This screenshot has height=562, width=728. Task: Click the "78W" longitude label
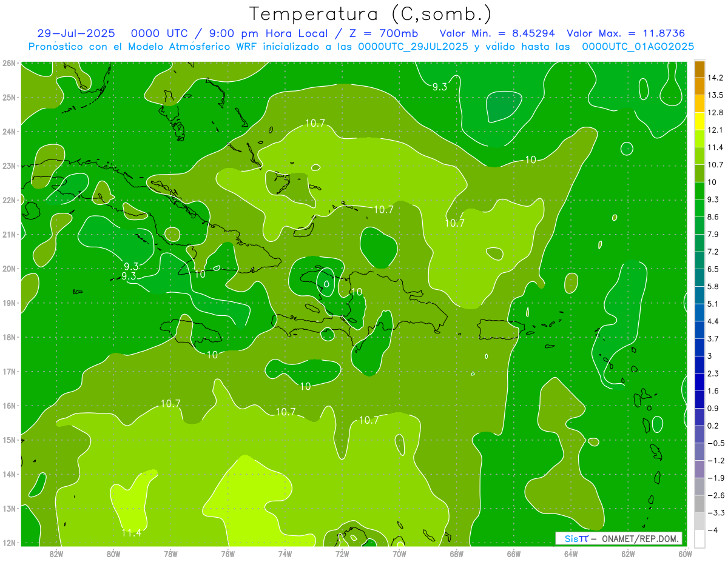pos(170,554)
